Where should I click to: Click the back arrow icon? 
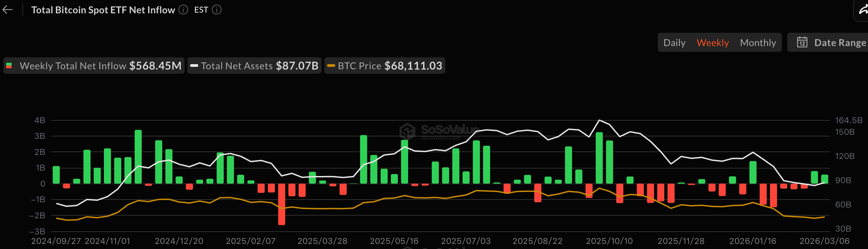7,10
